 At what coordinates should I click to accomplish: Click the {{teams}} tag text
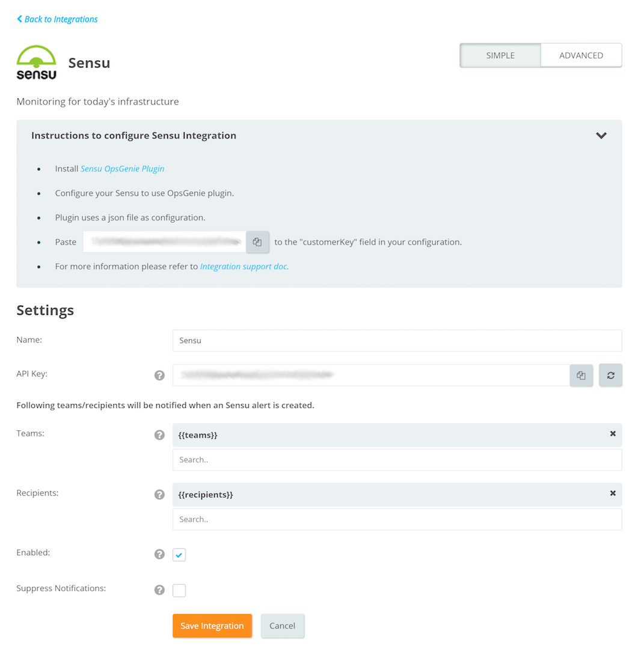198,435
